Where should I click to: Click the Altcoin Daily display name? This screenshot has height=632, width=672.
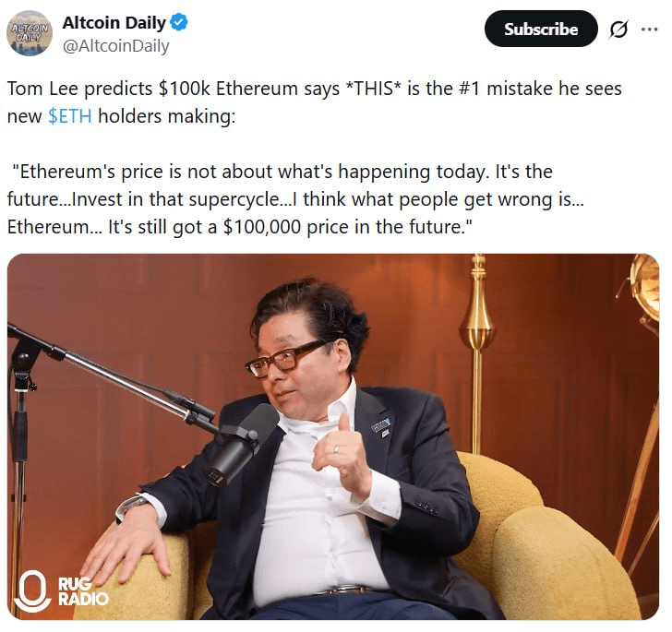[x=114, y=23]
